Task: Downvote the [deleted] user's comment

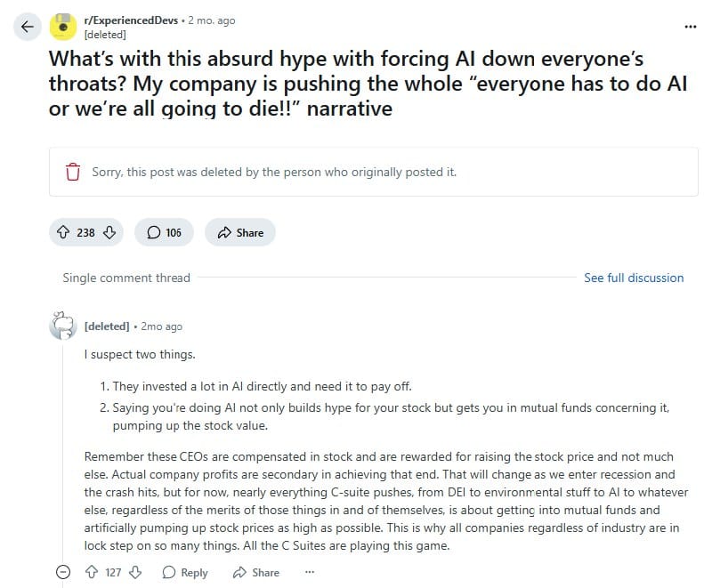Action: pyautogui.click(x=134, y=573)
